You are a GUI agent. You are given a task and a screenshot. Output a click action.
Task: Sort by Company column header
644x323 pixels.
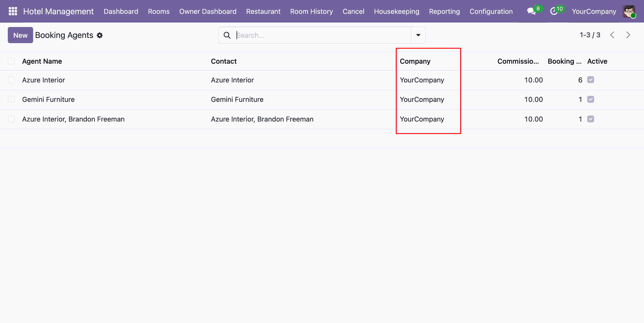tap(415, 61)
